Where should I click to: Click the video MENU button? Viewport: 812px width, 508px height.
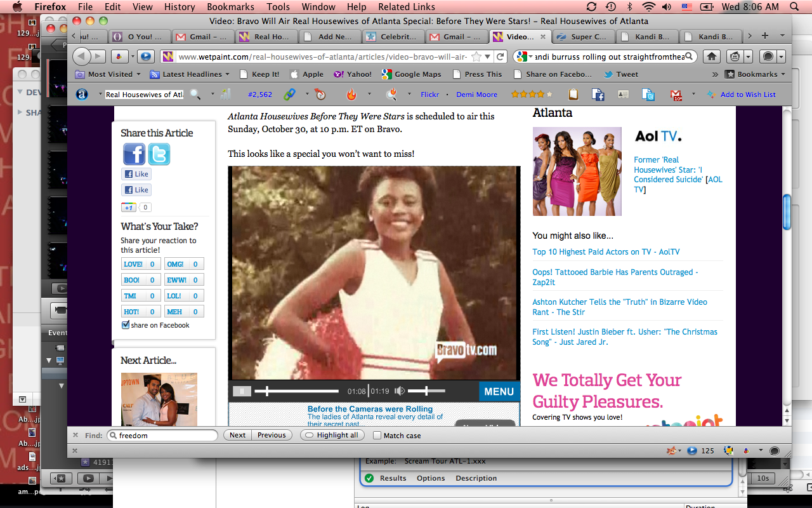point(499,392)
